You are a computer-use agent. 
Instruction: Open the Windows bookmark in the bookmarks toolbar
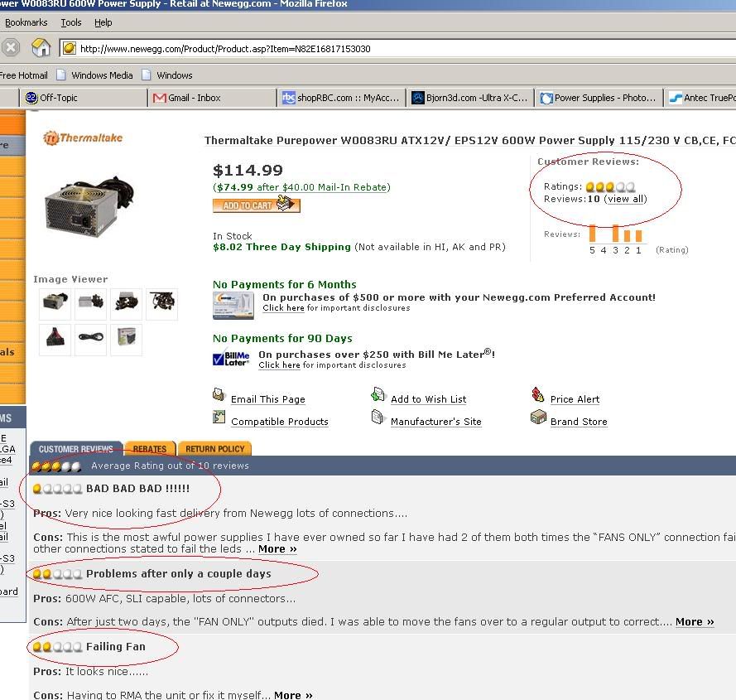click(167, 75)
